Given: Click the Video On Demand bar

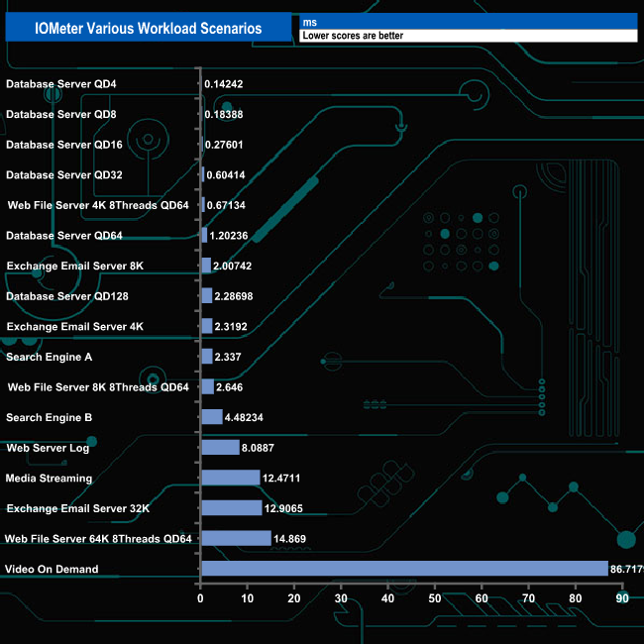Looking at the screenshot, I should 404,569.
